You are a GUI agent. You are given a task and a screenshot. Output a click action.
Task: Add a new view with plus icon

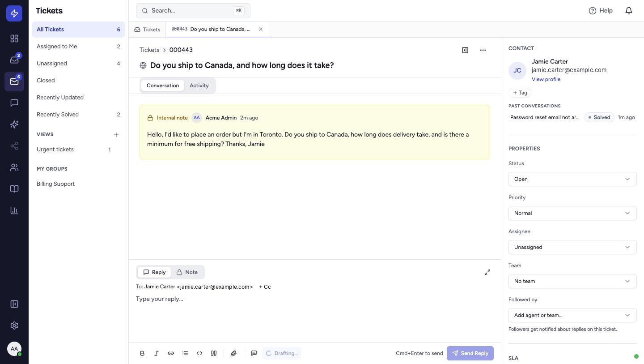[x=116, y=135]
